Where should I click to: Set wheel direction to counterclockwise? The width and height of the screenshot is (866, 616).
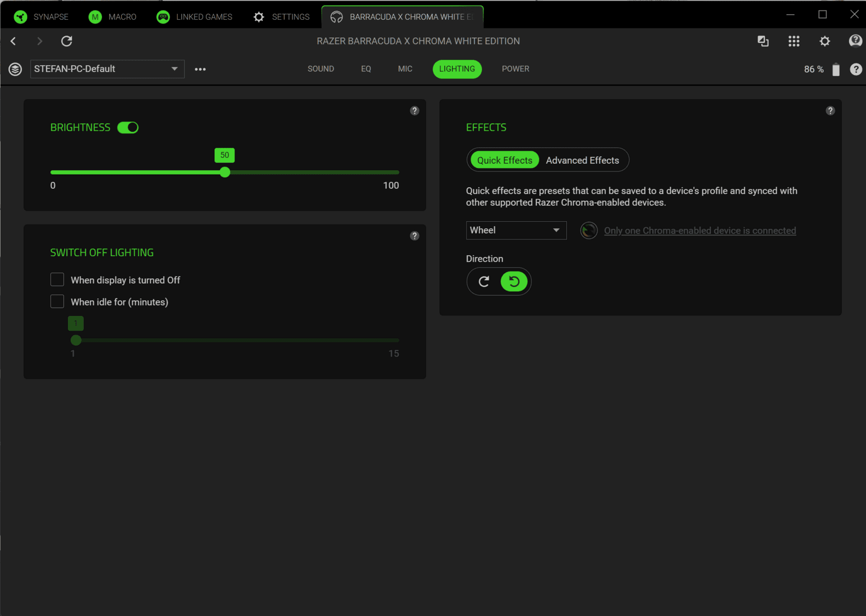514,281
